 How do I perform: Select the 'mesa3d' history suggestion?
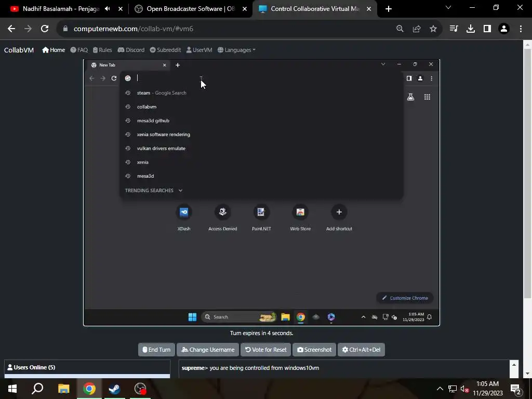[261, 176]
